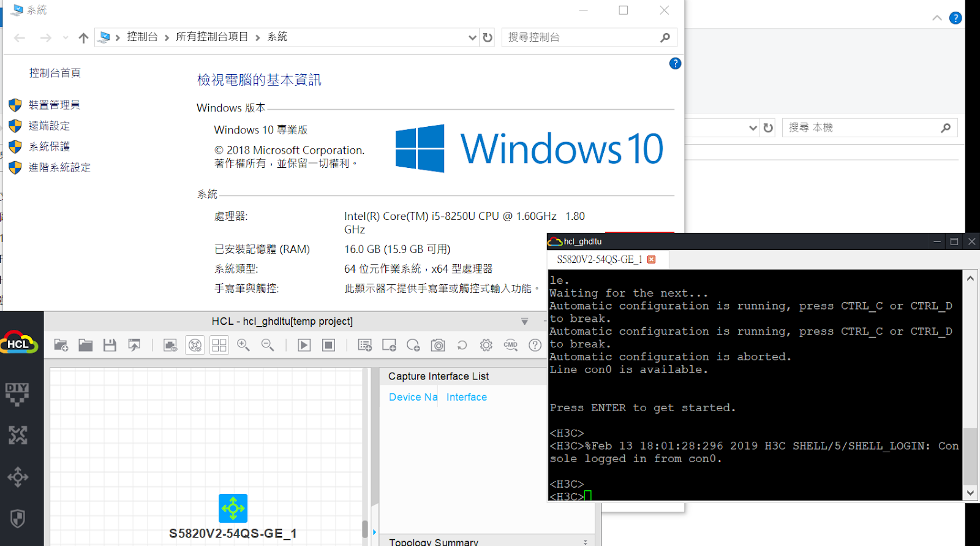The height and width of the screenshot is (546, 980).
Task: Open Control Panel help blue question icon
Action: (x=675, y=64)
